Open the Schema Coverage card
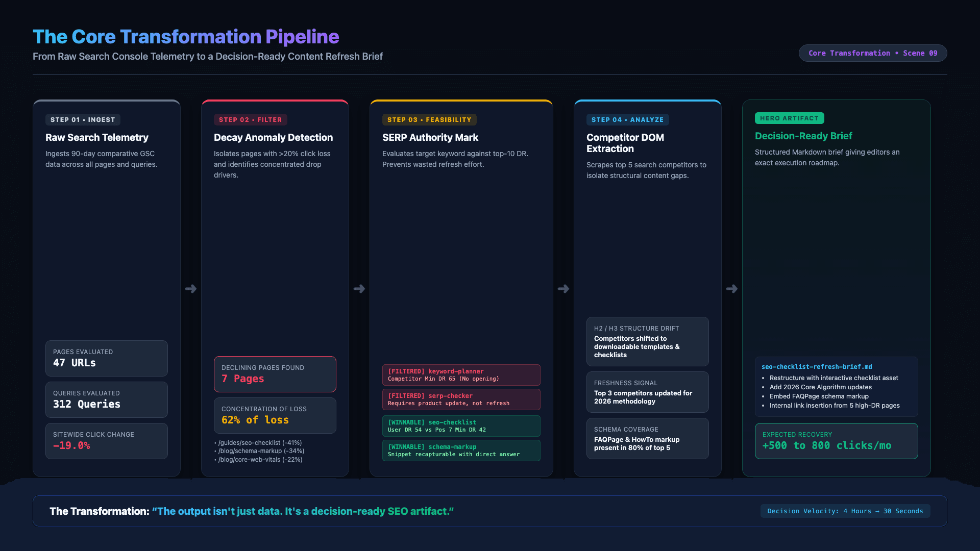980x551 pixels. 648,438
